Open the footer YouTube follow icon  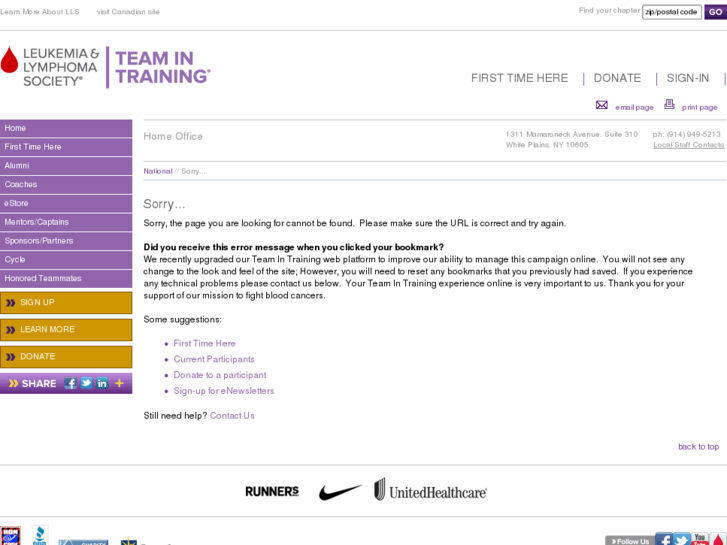(x=700, y=539)
